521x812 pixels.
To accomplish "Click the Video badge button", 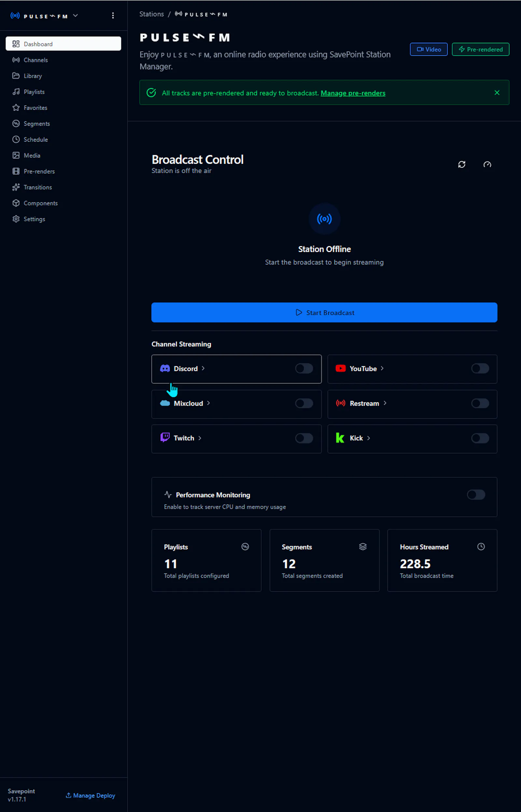I will 429,49.
